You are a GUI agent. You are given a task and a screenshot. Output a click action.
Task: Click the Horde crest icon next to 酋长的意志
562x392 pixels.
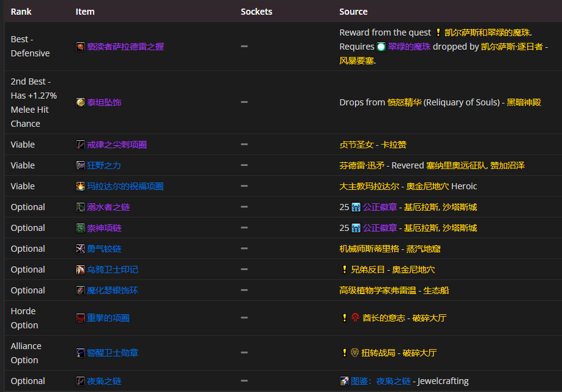click(x=355, y=317)
